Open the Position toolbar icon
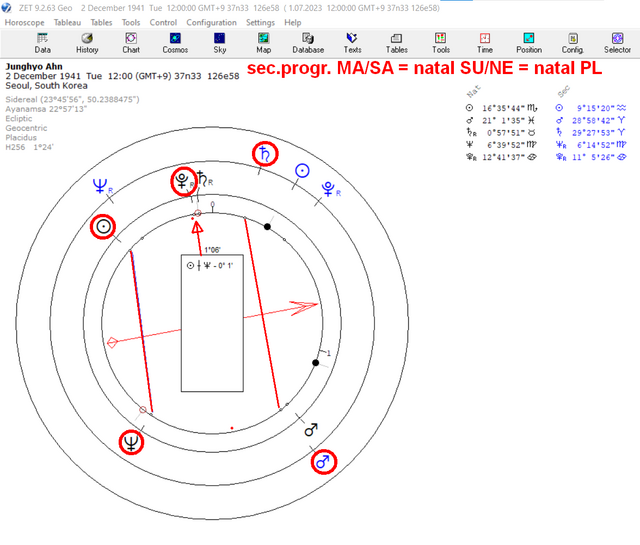 [x=529, y=43]
